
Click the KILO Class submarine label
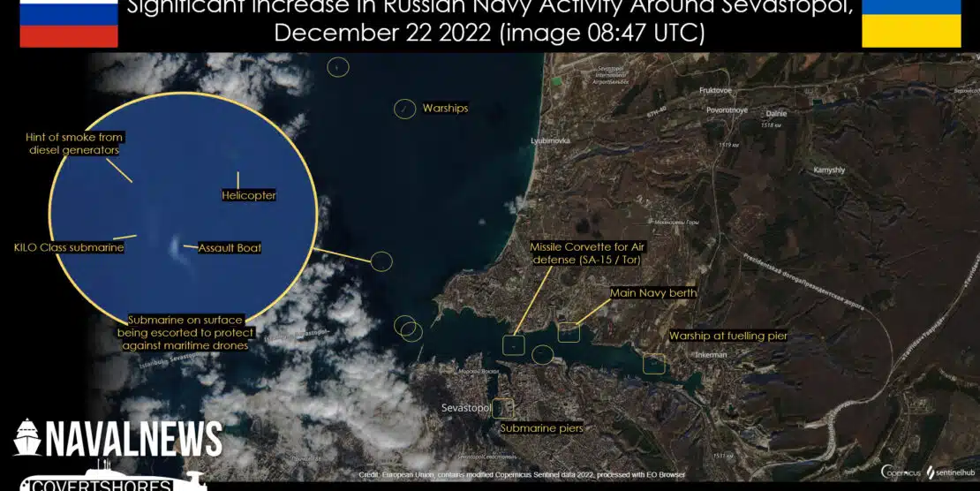[70, 248]
